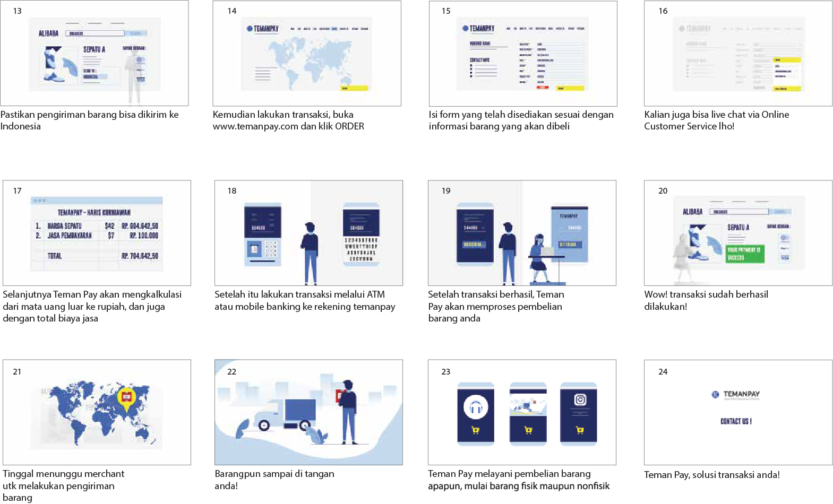Screen dimensions: 833x504
Task: Open frame 20 payment success screen
Action: click(738, 233)
